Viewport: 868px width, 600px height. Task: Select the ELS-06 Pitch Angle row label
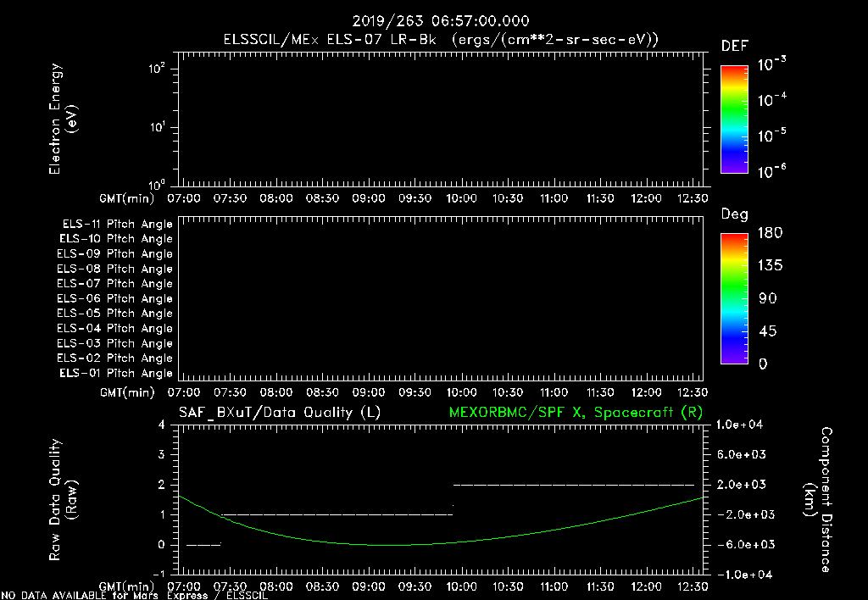pyautogui.click(x=114, y=299)
